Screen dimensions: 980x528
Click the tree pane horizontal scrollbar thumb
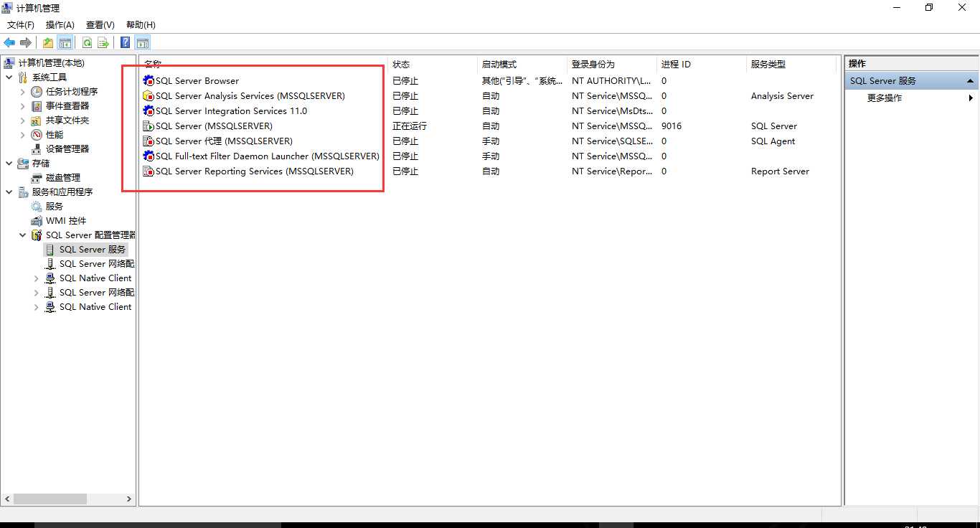(50, 499)
